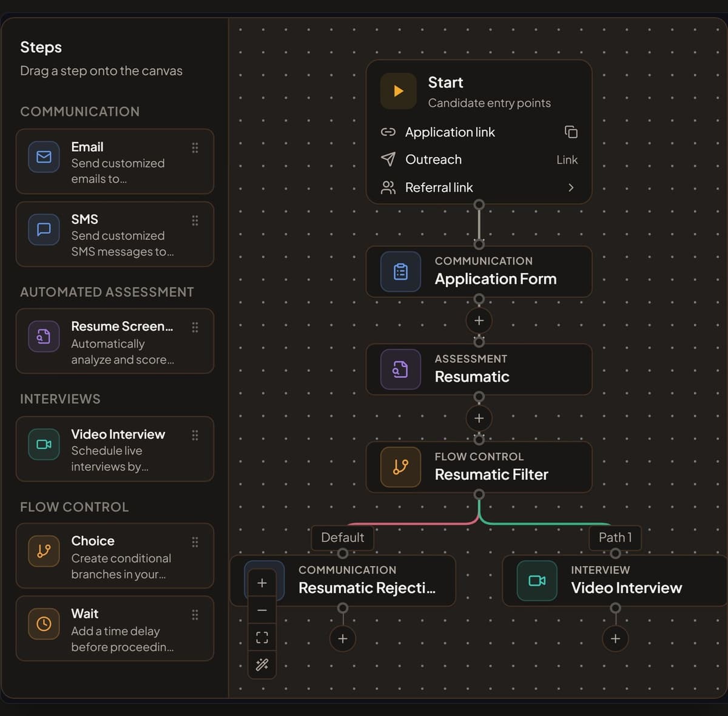The image size is (728, 716).
Task: Click the Referral link text
Action: pyautogui.click(x=439, y=187)
